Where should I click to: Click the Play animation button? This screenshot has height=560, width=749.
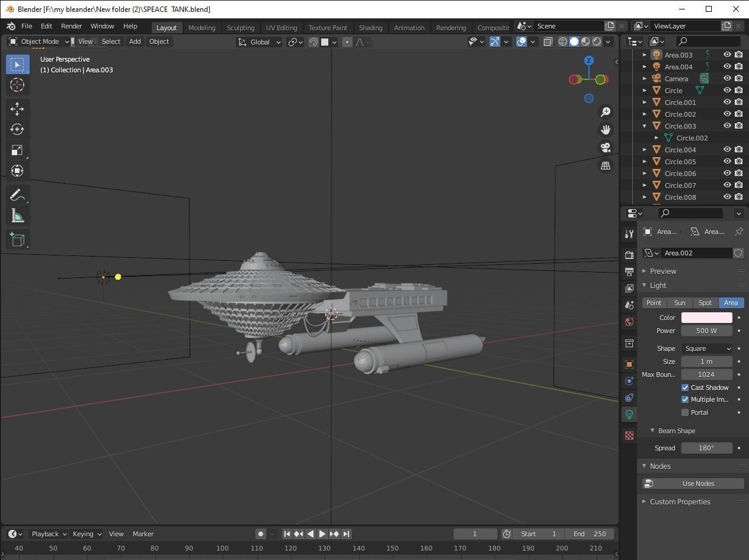click(x=322, y=534)
